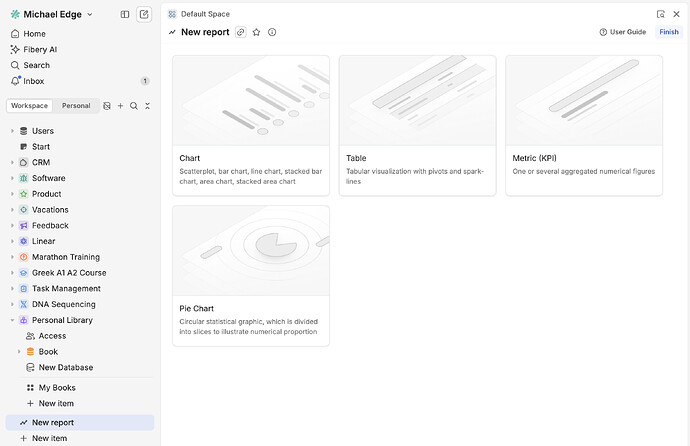Open the Start document
The width and height of the screenshot is (690, 446).
(40, 147)
